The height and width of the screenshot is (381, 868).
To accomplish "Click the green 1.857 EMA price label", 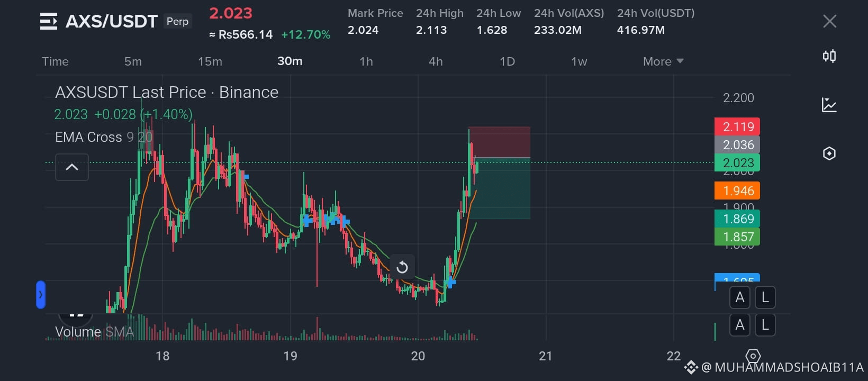I will (x=737, y=237).
